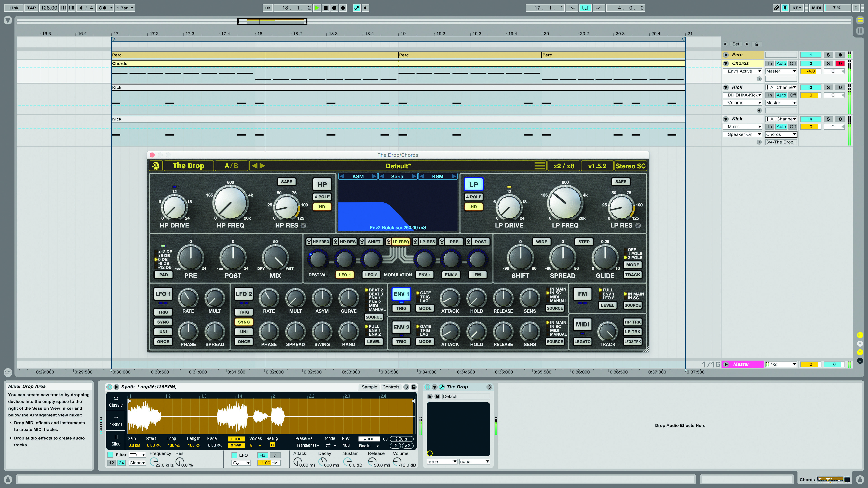The width and height of the screenshot is (868, 488).
Task: Click the tempo field 128.00
Action: pyautogui.click(x=49, y=8)
